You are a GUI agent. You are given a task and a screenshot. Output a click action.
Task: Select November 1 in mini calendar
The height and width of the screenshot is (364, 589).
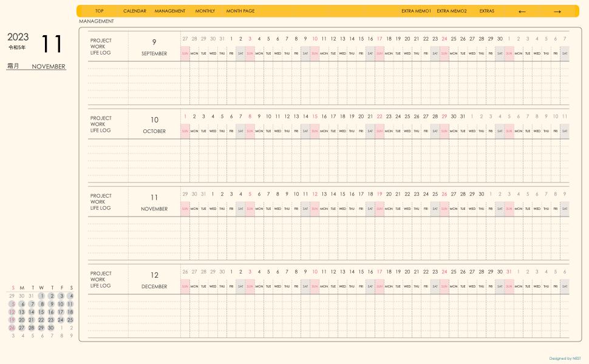41,296
